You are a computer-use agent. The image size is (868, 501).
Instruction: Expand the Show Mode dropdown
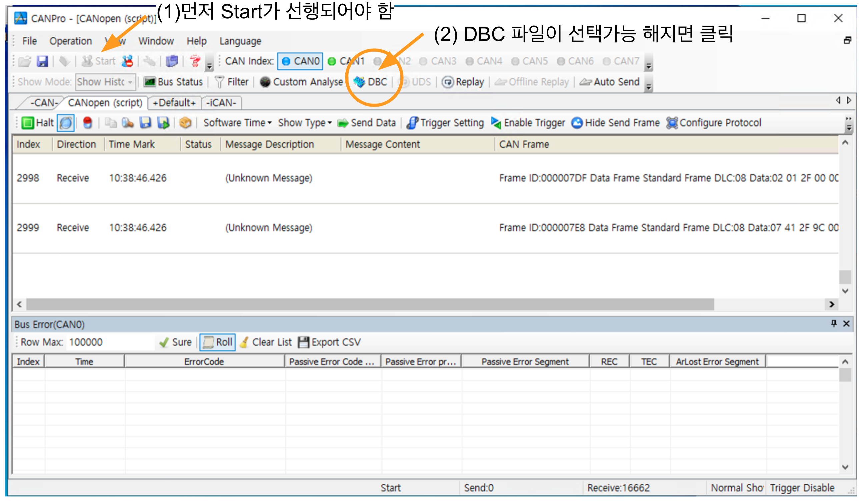(130, 82)
